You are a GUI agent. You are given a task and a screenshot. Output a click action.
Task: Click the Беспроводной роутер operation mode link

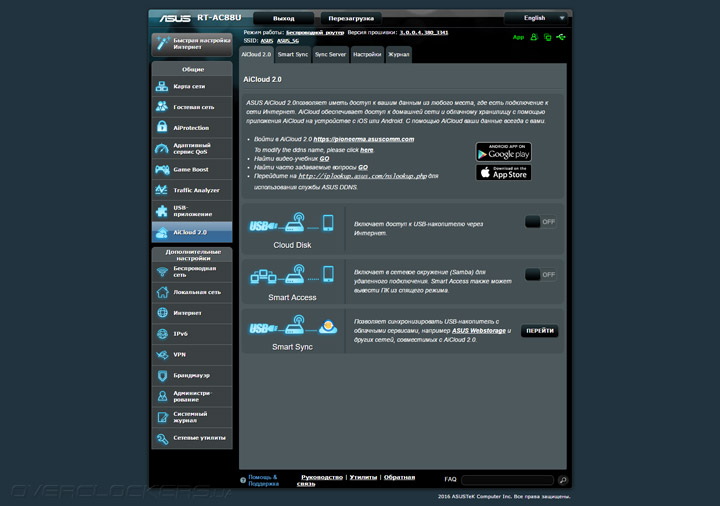tap(315, 33)
